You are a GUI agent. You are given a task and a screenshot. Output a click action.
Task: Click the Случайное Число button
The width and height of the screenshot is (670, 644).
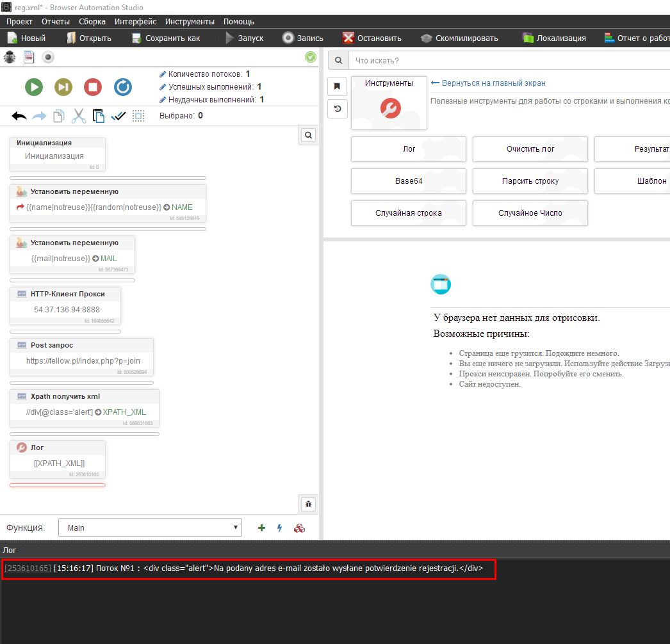click(x=530, y=213)
